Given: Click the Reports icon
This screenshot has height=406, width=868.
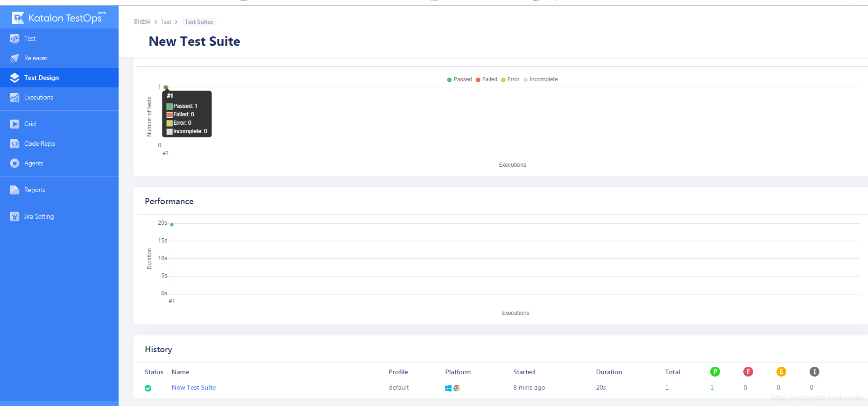Looking at the screenshot, I should coord(15,190).
